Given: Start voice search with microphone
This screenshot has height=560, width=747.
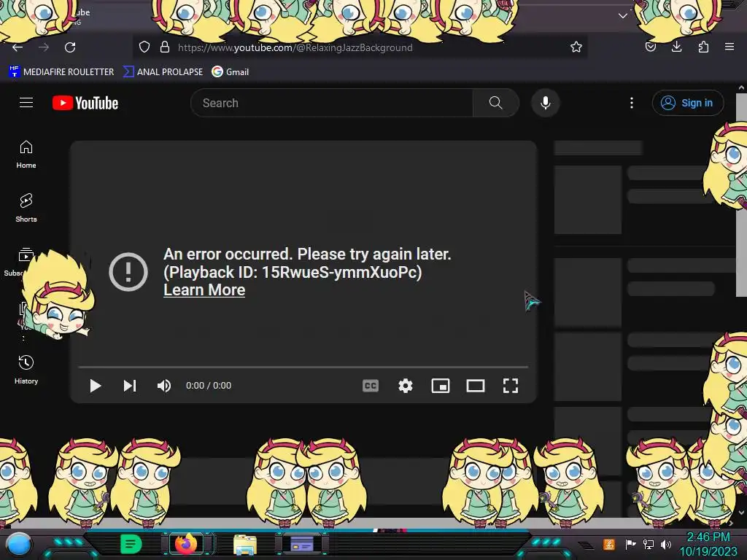Looking at the screenshot, I should pos(546,103).
